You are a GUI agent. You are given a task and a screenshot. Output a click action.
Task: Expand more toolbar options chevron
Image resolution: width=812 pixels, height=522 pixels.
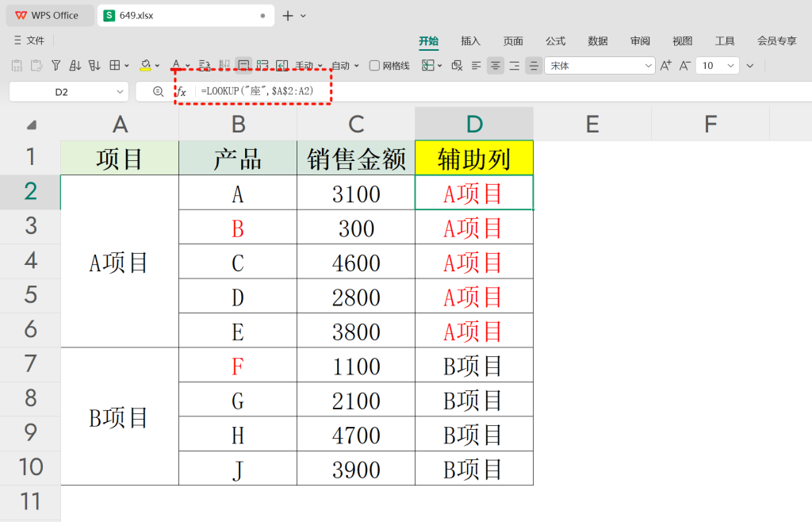point(750,66)
